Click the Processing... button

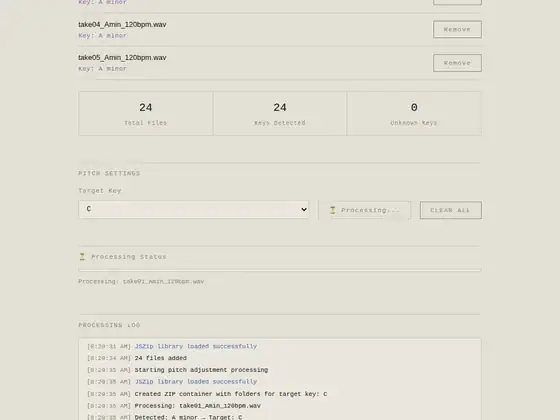(365, 210)
